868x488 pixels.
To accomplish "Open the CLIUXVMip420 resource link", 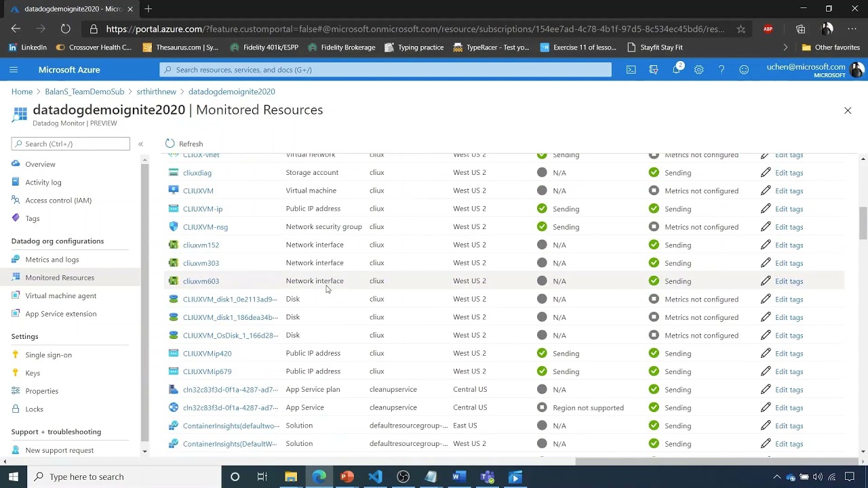I will coord(207,353).
